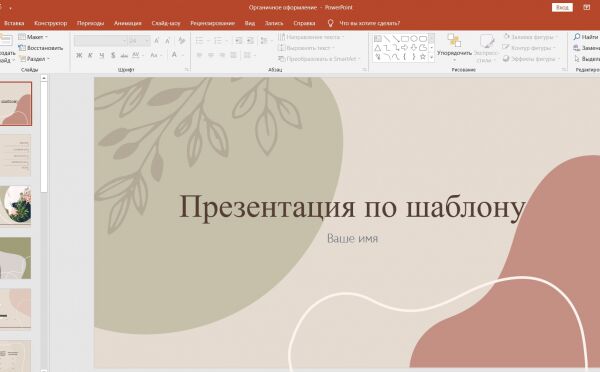Toggle text shadow (S) formatting
Viewport: 600px width, 372px height.
(113, 55)
